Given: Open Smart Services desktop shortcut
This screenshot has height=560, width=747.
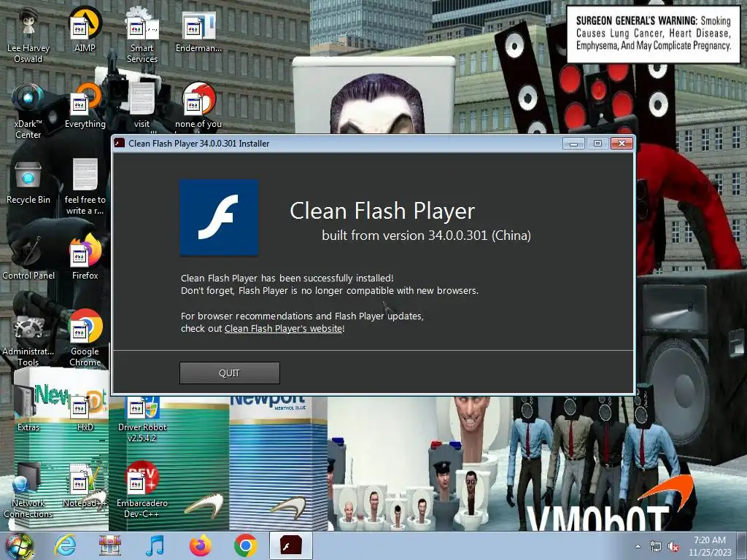Looking at the screenshot, I should (x=142, y=36).
